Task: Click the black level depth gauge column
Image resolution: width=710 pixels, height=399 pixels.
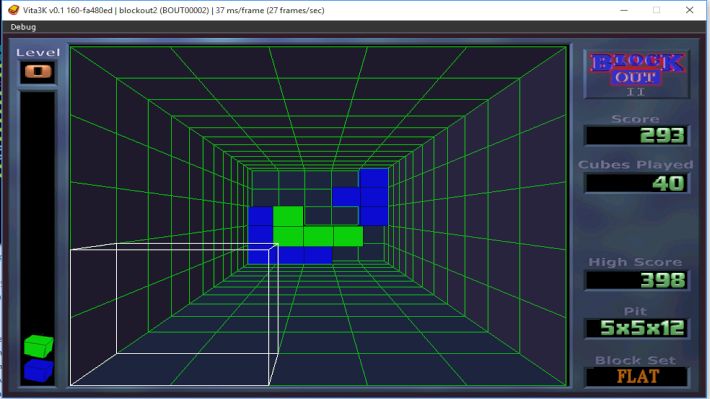Action: tap(38, 239)
